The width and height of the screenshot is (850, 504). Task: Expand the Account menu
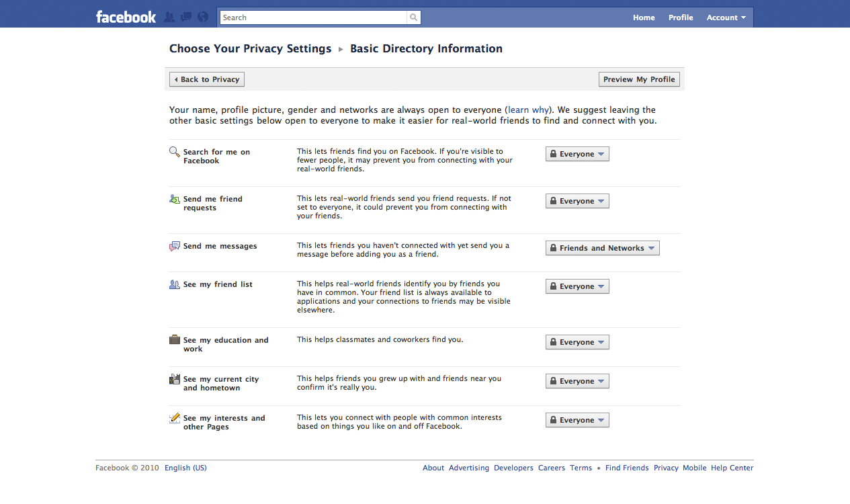click(726, 17)
